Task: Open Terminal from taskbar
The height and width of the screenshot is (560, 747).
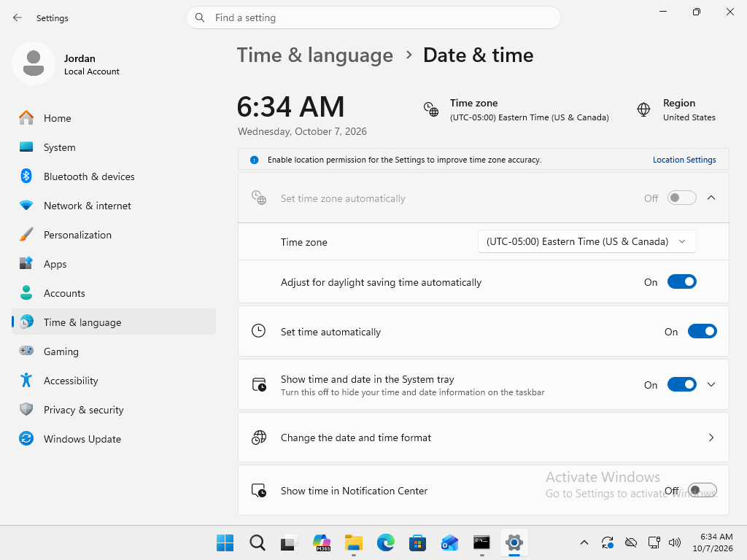Action: point(481,542)
